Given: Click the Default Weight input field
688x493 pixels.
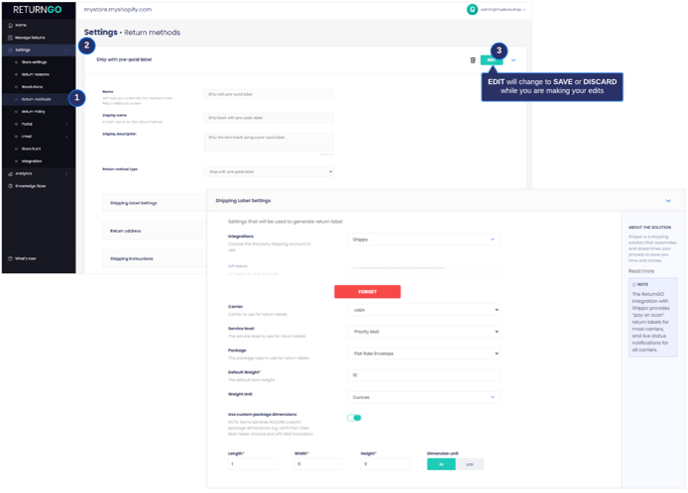Looking at the screenshot, I should (x=424, y=375).
